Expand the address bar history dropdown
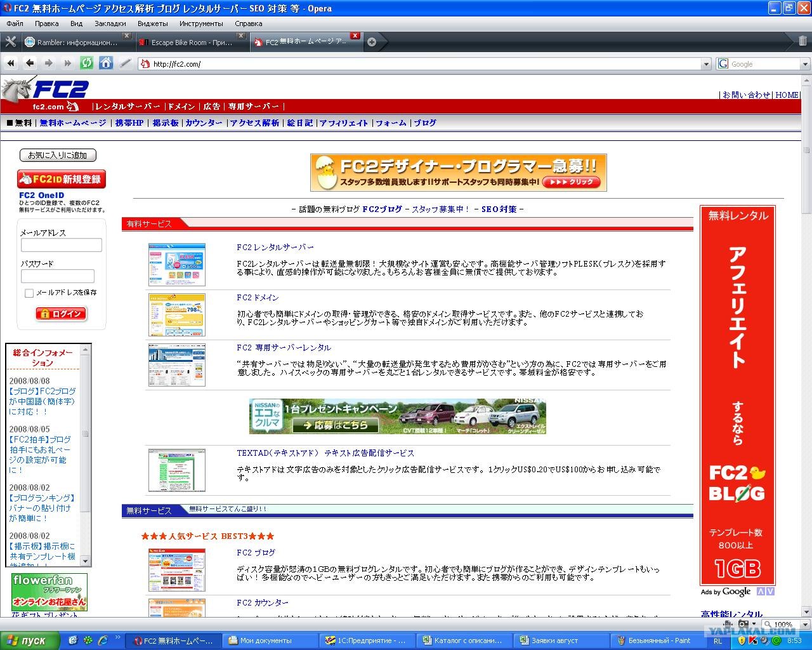The width and height of the screenshot is (812, 650). click(x=706, y=64)
